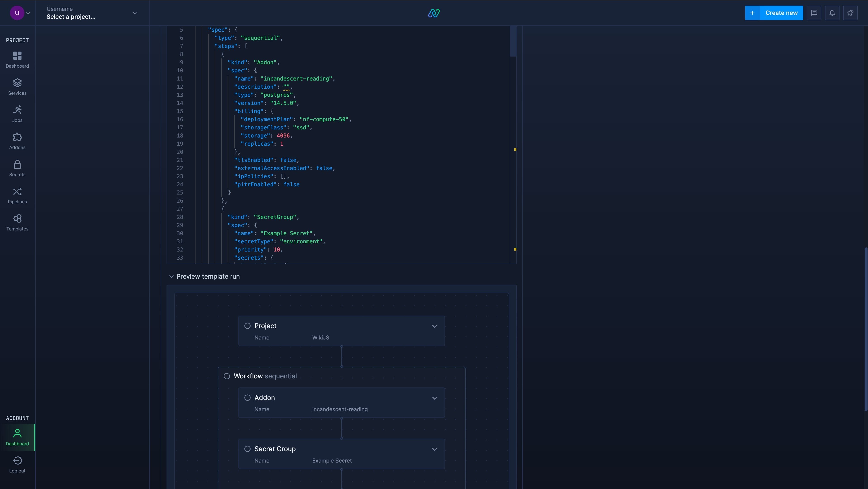This screenshot has width=868, height=489.
Task: Click the rocket icon in the header
Action: point(850,13)
